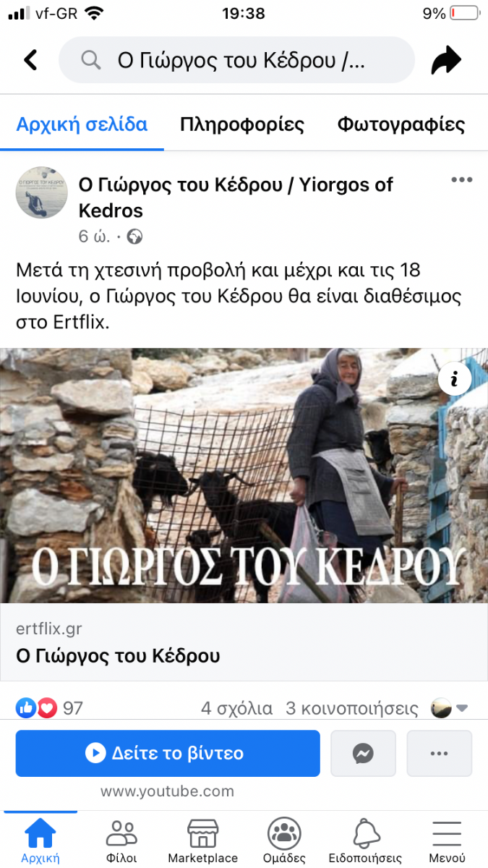This screenshot has height=868, width=488.
Task: Open Ειδοποιήσεις notifications bell
Action: pyautogui.click(x=365, y=842)
